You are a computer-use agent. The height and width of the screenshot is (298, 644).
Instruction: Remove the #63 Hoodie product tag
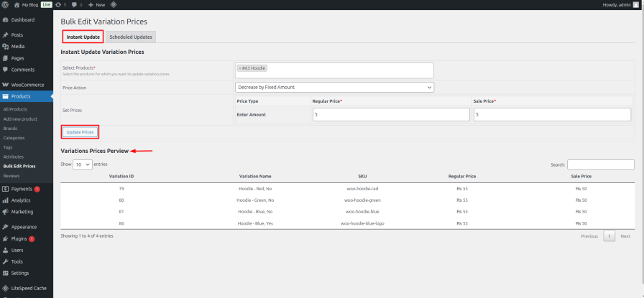click(240, 68)
